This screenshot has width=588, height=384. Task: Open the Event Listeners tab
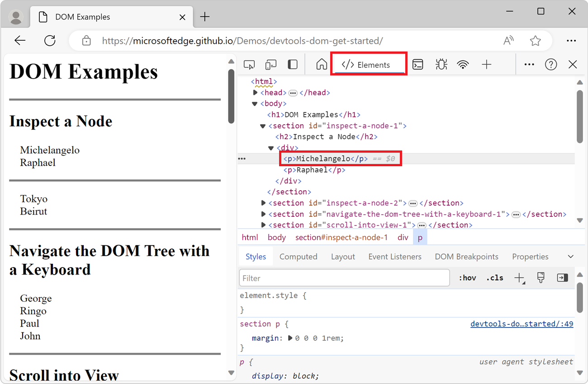click(x=395, y=257)
